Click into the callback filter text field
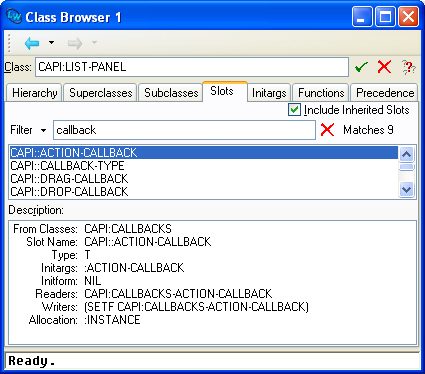Viewport: 425px width, 374px height. click(x=184, y=130)
